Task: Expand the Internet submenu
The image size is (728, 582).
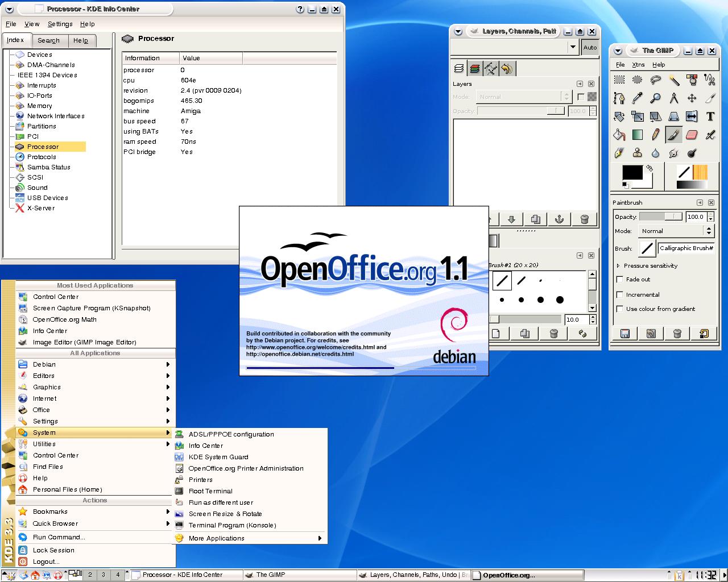Action: [x=95, y=398]
